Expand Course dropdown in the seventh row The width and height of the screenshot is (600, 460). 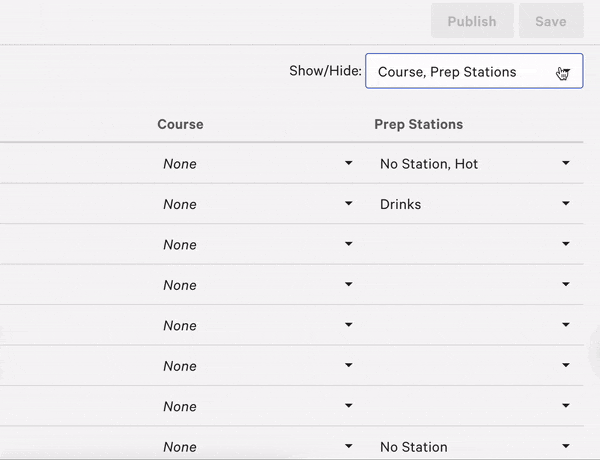coord(258,406)
